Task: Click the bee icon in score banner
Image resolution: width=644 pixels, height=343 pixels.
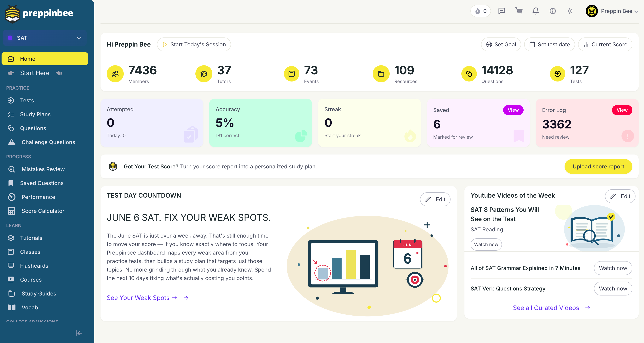Action: pos(113,166)
